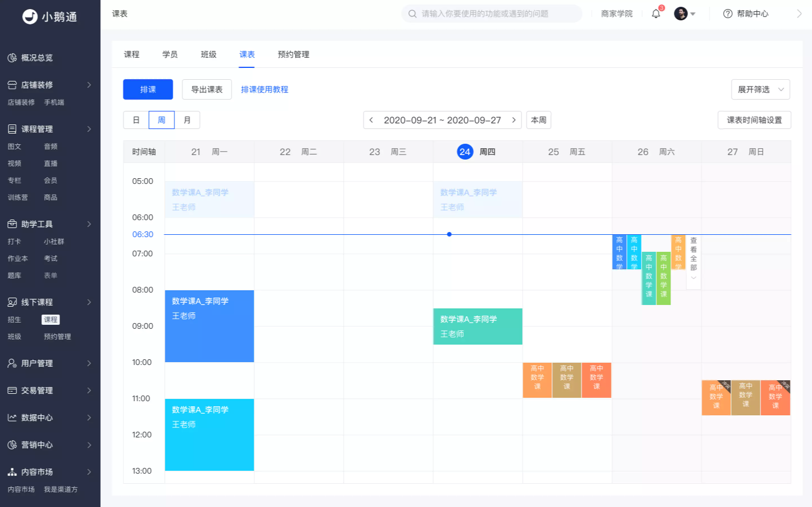Open 概况总览 overview icon in sidebar
Viewport: 812px width, 507px height.
12,58
